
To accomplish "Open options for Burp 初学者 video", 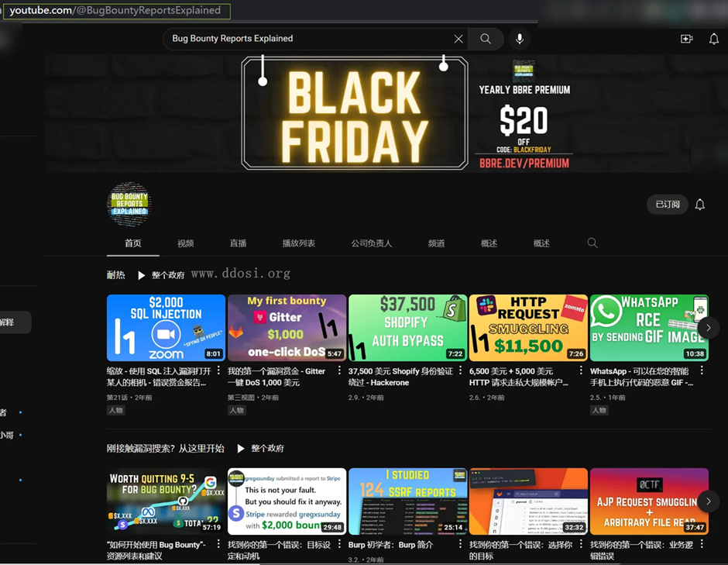I will pyautogui.click(x=460, y=544).
